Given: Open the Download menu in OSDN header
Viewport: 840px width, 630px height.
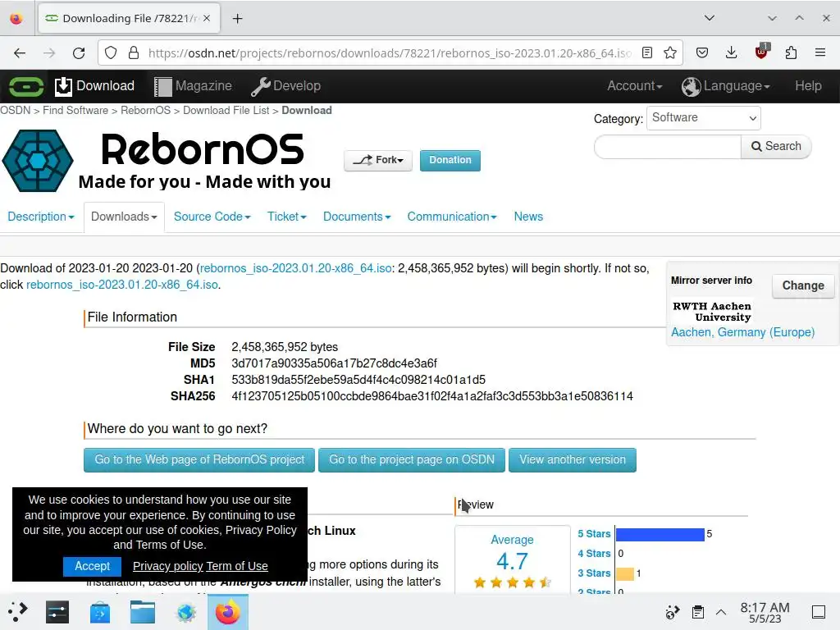Looking at the screenshot, I should coord(94,85).
